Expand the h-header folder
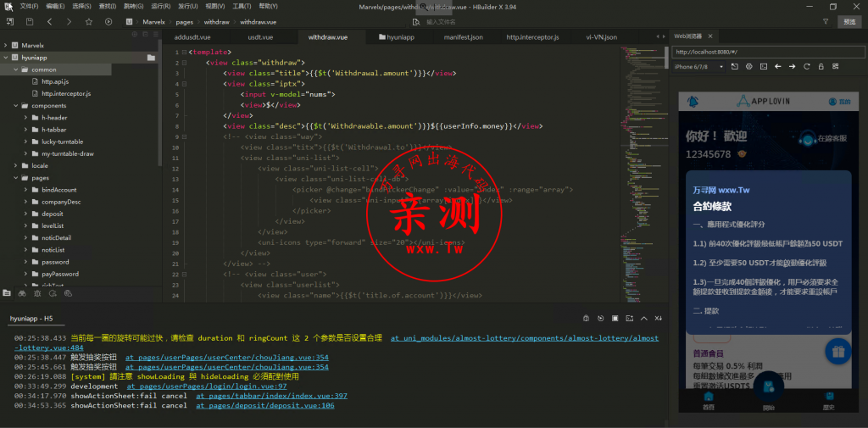Viewport: 868px width, 428px height. point(26,117)
